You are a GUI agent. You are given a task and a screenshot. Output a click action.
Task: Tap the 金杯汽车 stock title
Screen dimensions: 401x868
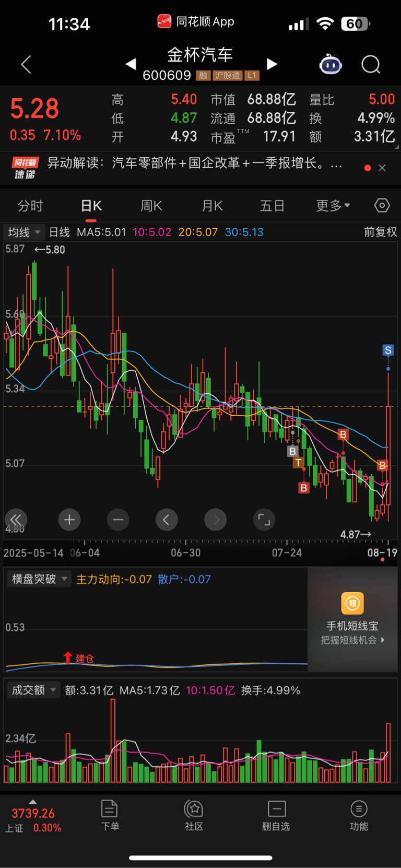(200, 54)
